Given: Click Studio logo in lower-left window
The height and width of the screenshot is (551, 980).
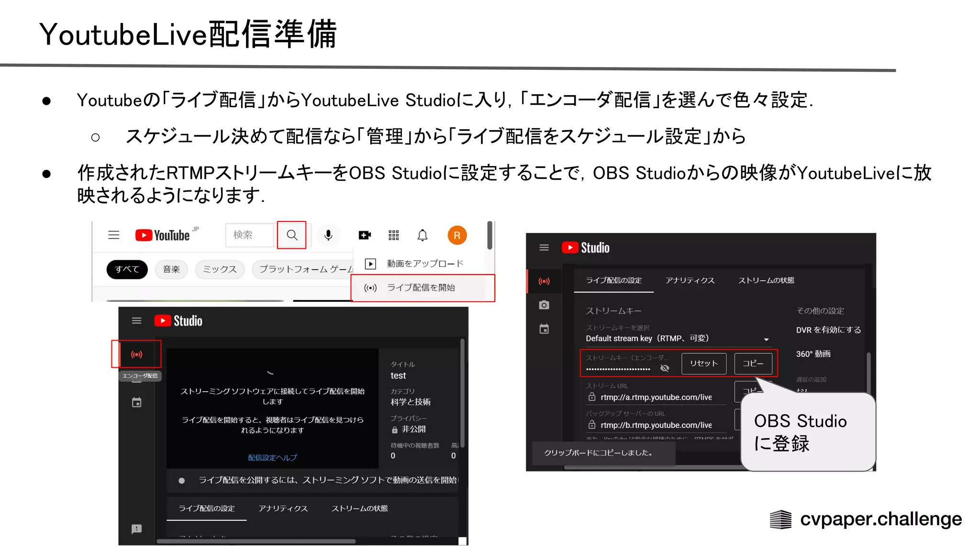Looking at the screenshot, I should pos(178,321).
